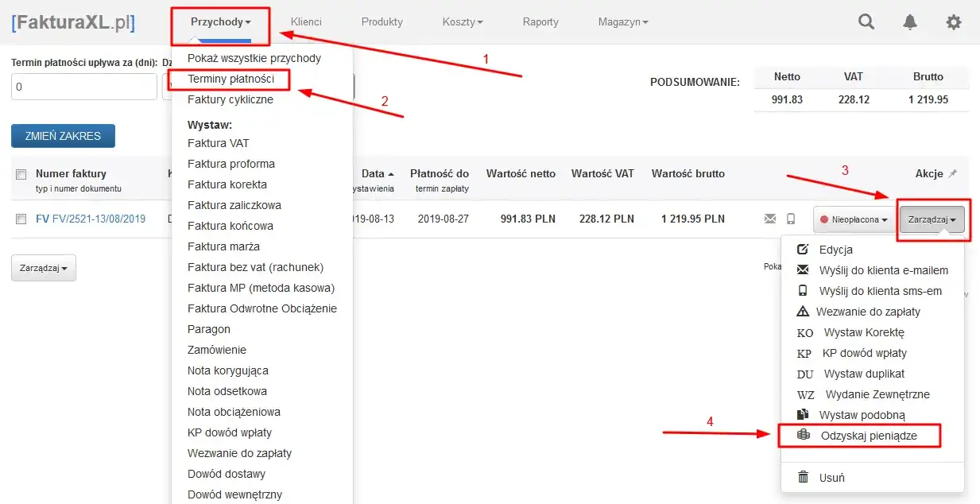Expand the Magazyn menu

click(x=622, y=22)
